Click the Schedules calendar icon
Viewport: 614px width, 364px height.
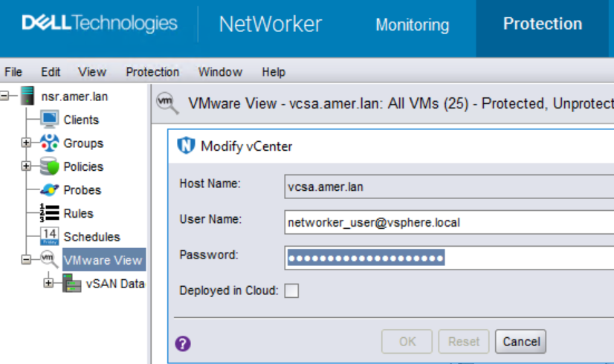coord(49,236)
